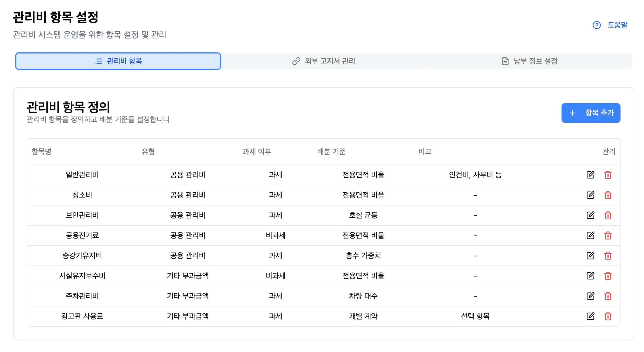Click 개별 계약 allocation cell
Screen dimensions: 644x352
pos(363,316)
